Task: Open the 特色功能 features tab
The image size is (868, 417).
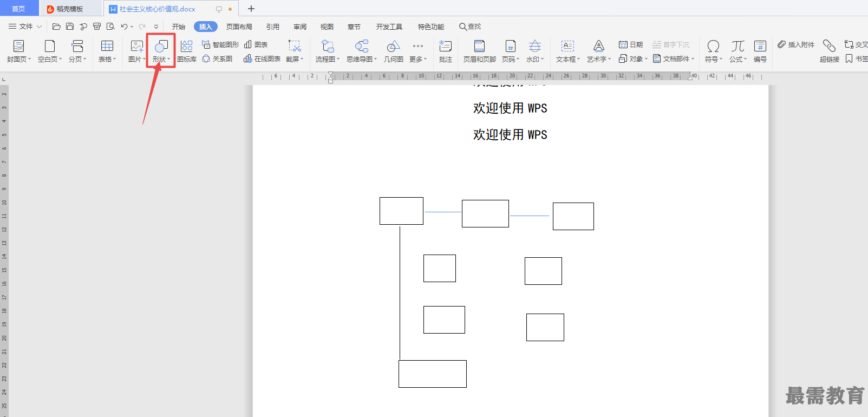Action: pyautogui.click(x=431, y=27)
